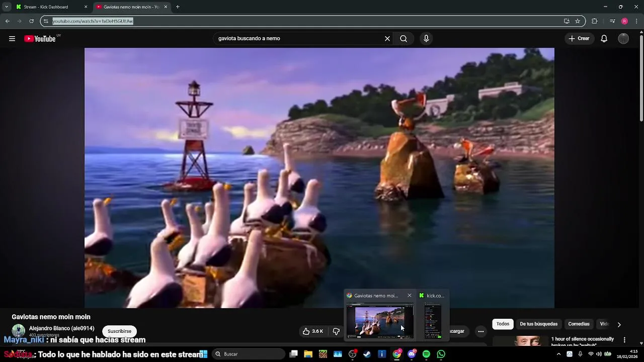
Task: Open the install/cast icon in address bar
Action: pyautogui.click(x=567, y=21)
